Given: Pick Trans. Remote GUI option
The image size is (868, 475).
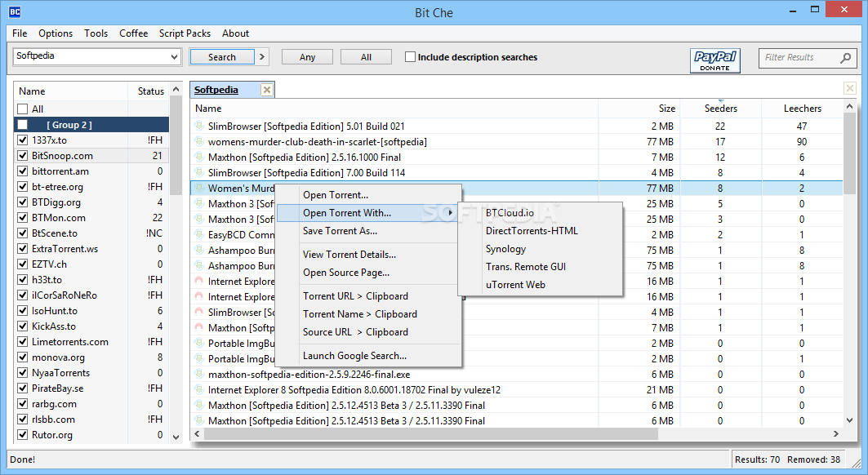Looking at the screenshot, I should [x=541, y=267].
